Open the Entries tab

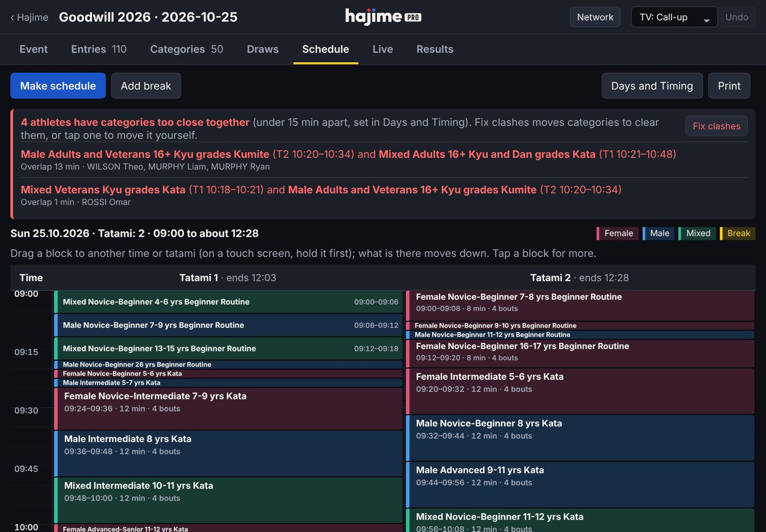pos(99,49)
